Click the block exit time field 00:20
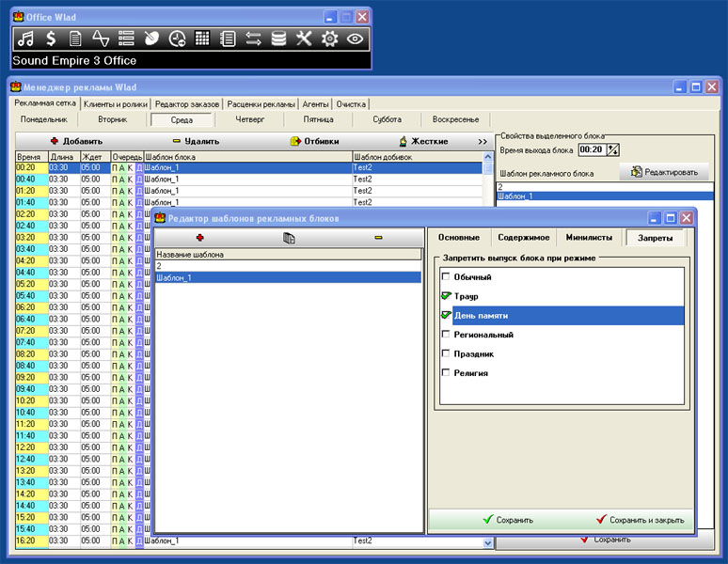This screenshot has height=564, width=728. pyautogui.click(x=592, y=149)
